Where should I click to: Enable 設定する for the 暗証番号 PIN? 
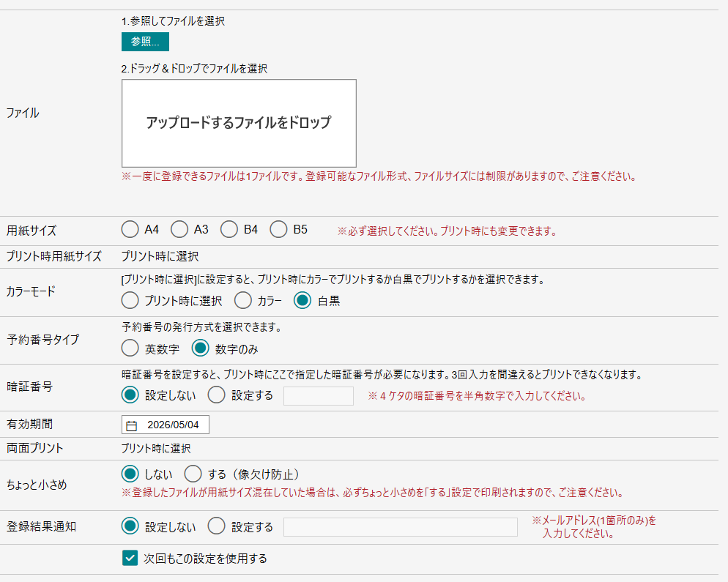pos(217,395)
